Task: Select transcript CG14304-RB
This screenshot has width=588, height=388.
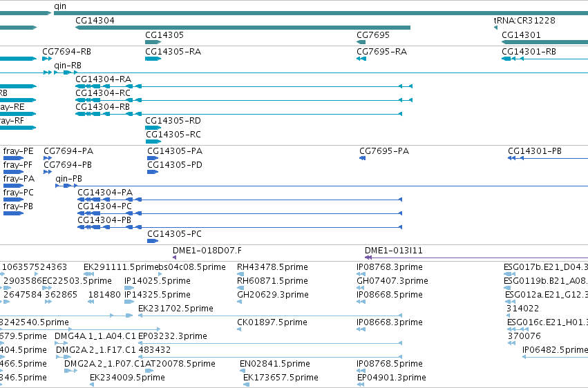Action: point(238,114)
